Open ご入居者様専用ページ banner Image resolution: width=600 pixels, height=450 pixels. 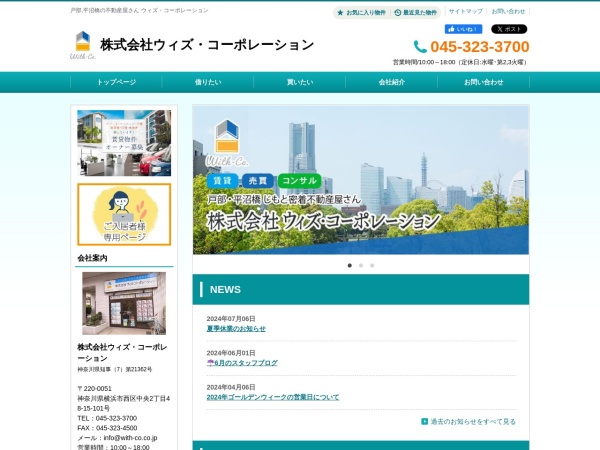124,214
